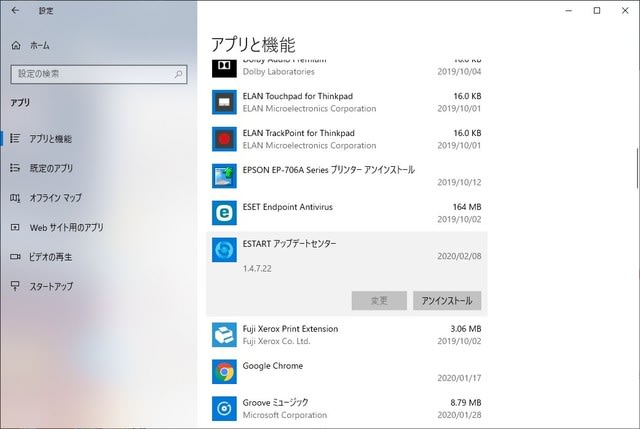
Task: Click the Fuji Xerox Print Extension icon
Action: tap(224, 335)
